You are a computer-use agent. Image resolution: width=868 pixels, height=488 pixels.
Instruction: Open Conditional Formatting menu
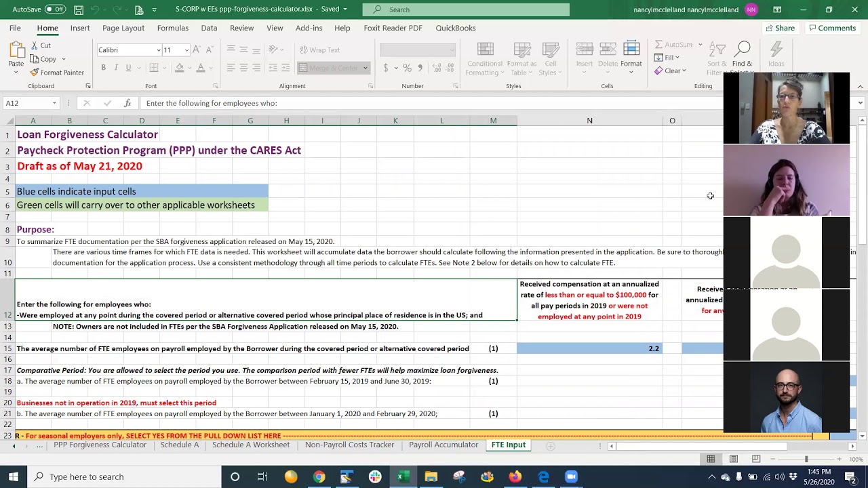tap(485, 60)
